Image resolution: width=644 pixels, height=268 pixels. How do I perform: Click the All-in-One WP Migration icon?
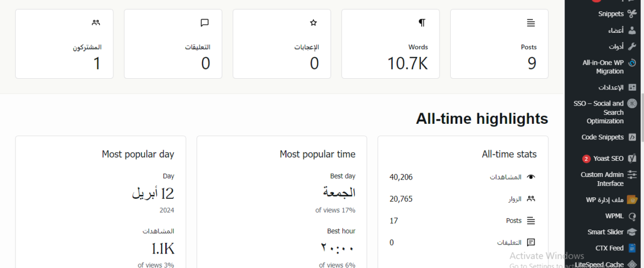coord(632,63)
